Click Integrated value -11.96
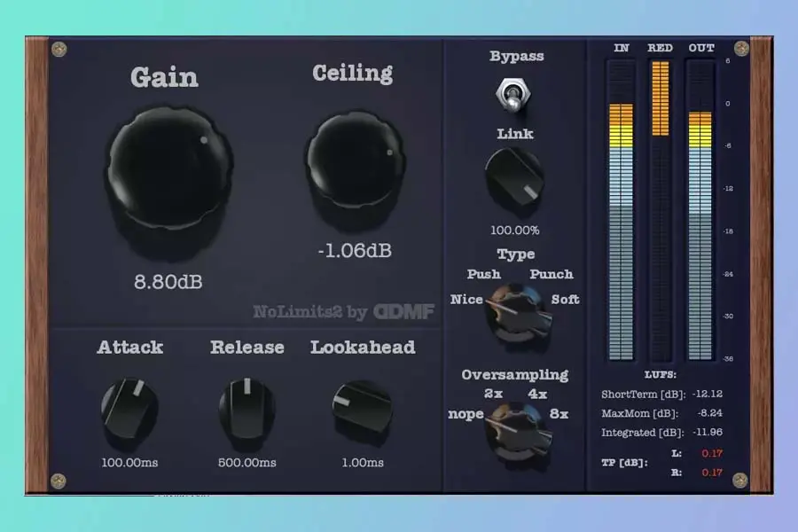 tap(708, 432)
